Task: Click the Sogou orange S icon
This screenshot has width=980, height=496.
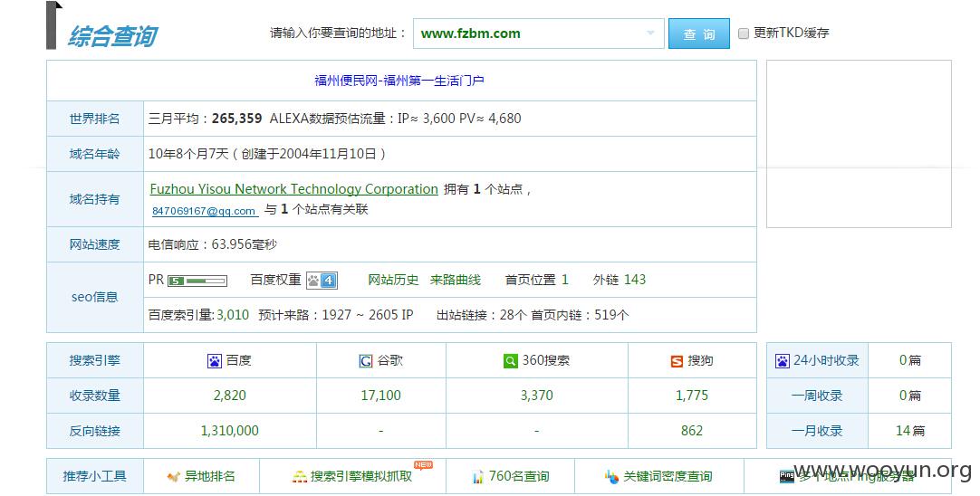Action: point(677,361)
